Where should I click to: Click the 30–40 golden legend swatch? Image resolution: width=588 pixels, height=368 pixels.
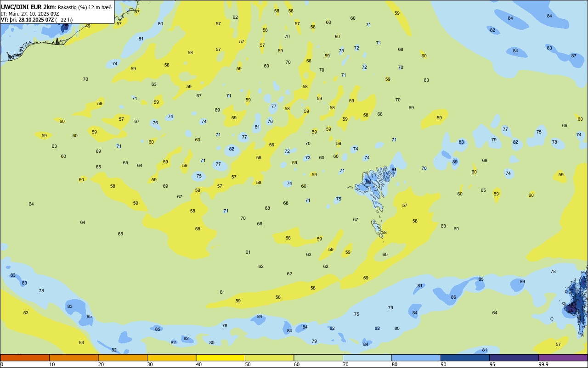tap(172, 357)
